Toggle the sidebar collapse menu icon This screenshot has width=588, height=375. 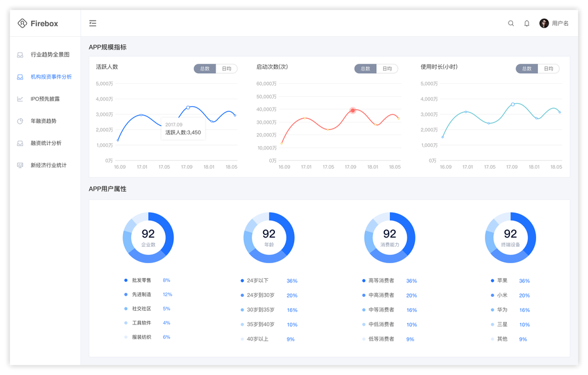tap(92, 23)
